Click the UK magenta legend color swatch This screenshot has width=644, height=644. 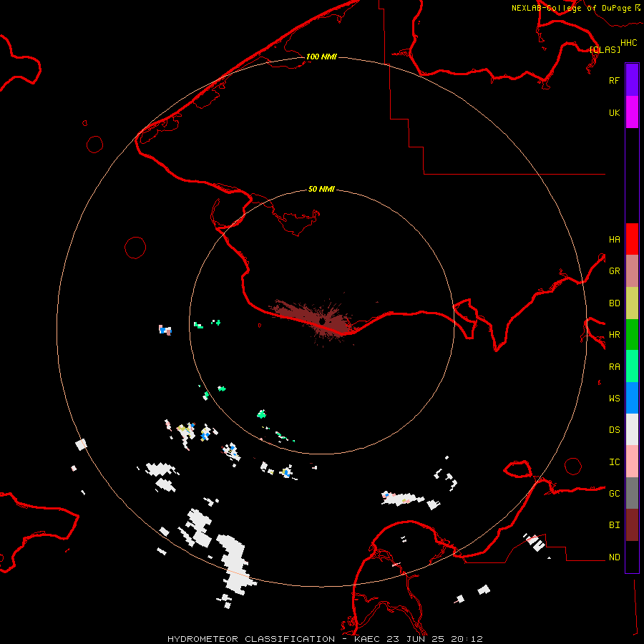[x=632, y=112]
